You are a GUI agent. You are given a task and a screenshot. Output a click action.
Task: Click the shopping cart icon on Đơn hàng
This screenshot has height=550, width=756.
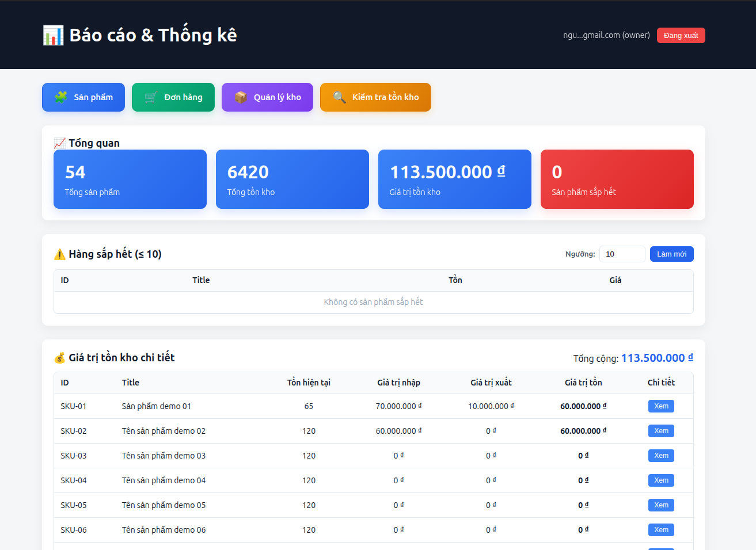[x=150, y=97]
